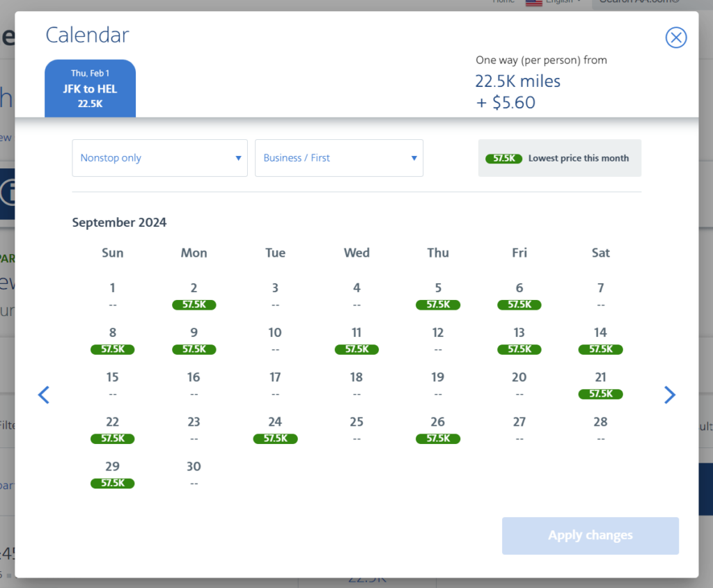Viewport: 713px width, 588px height.
Task: Click the Home link in the top bar
Action: pos(503,1)
